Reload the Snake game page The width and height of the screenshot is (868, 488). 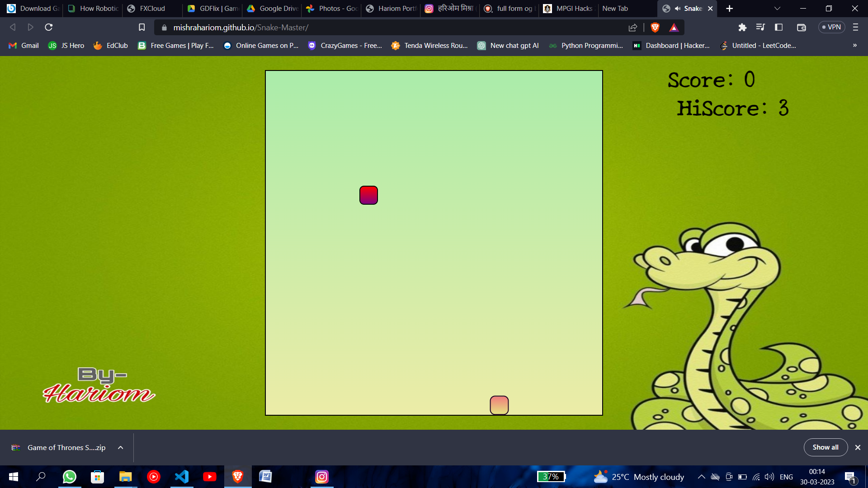(49, 28)
